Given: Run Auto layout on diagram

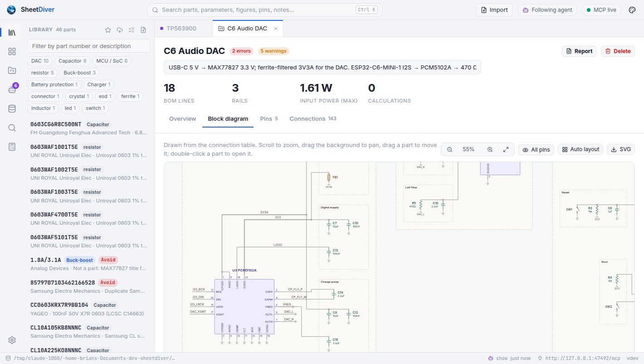Looking at the screenshot, I should (x=581, y=149).
